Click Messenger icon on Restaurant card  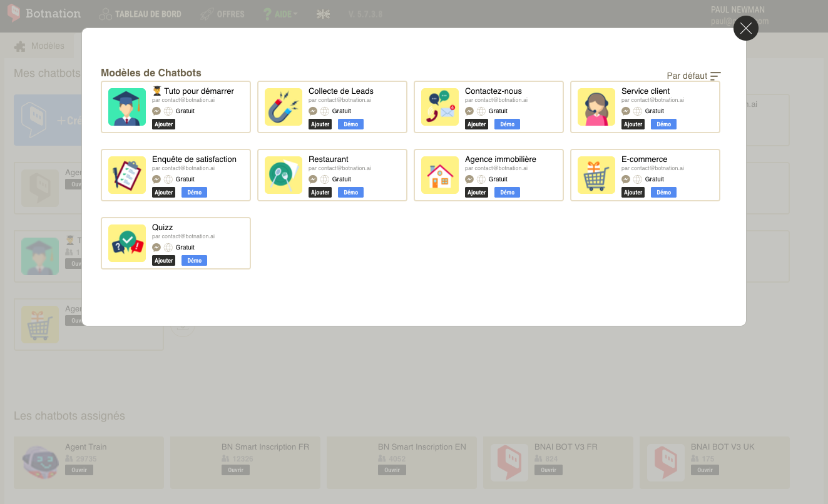313,179
